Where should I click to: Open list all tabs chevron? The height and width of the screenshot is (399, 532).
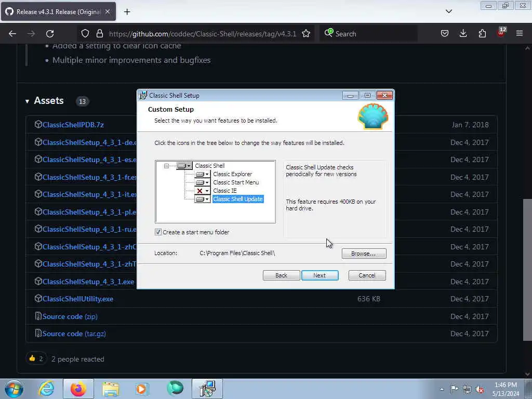tap(449, 11)
